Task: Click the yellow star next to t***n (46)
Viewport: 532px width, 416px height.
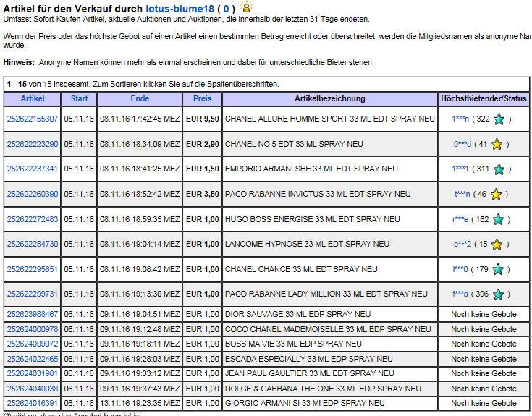Action: pos(496,195)
